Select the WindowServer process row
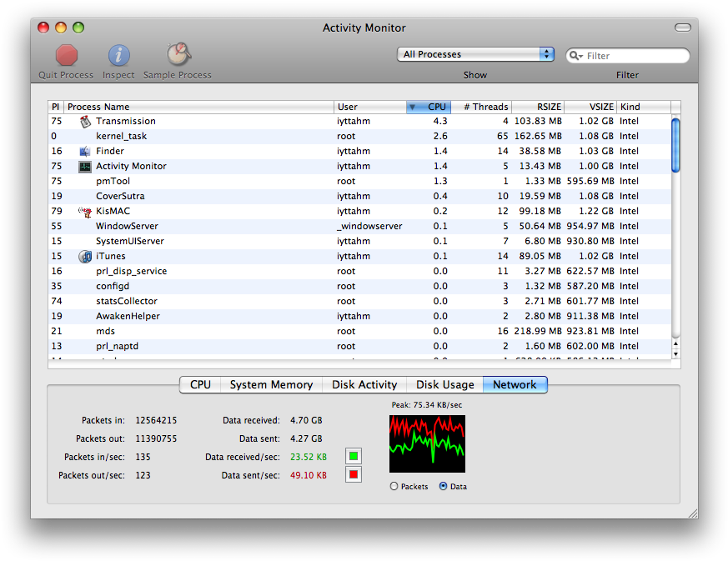The width and height of the screenshot is (728, 561). [250, 226]
